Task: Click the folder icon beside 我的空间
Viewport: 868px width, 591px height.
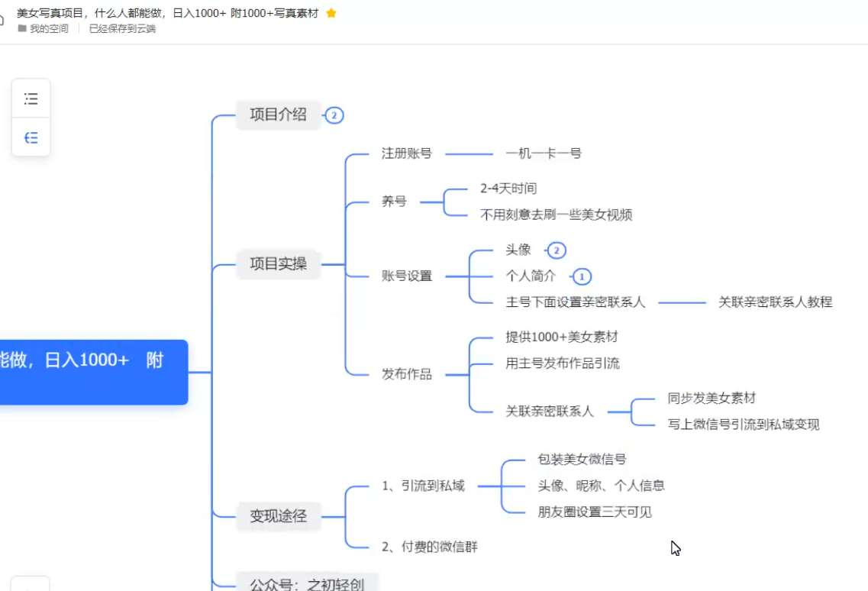Action: tap(22, 29)
